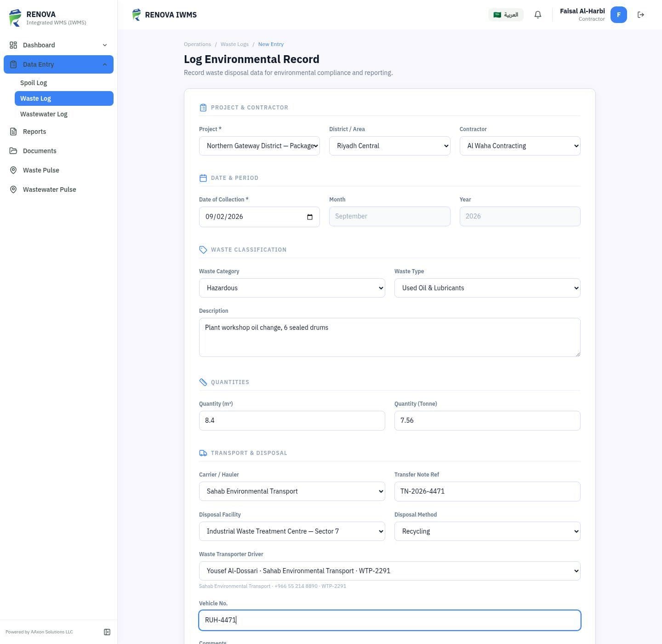Click the disabled Month field
Screen dimensions: 662x644
pyautogui.click(x=389, y=216)
